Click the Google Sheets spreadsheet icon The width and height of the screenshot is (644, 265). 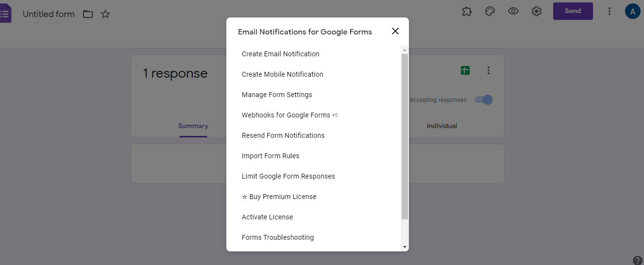click(465, 70)
